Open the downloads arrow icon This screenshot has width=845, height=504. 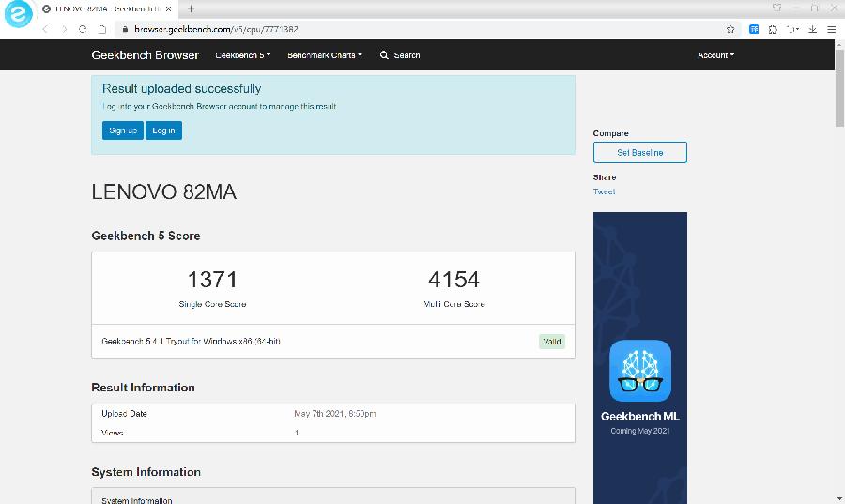pyautogui.click(x=813, y=29)
